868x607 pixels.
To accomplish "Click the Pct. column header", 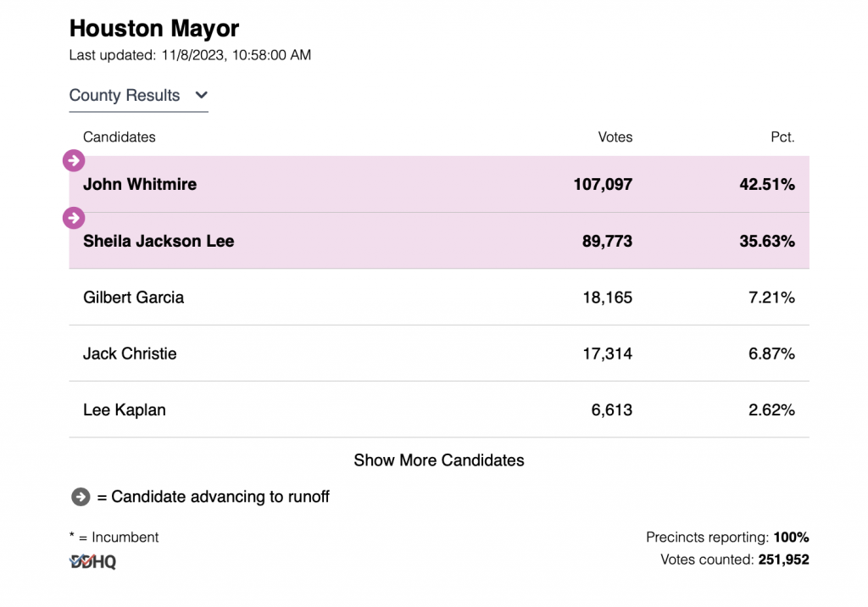I will (x=782, y=136).
